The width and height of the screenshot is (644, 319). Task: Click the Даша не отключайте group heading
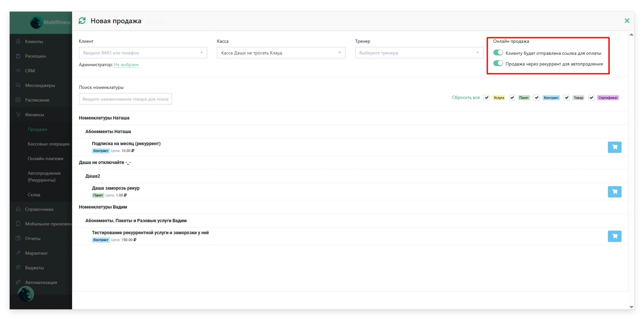[105, 162]
